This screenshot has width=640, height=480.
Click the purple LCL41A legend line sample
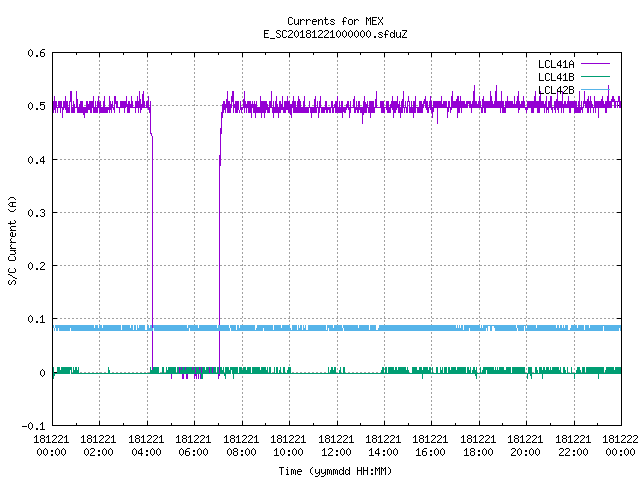point(595,64)
